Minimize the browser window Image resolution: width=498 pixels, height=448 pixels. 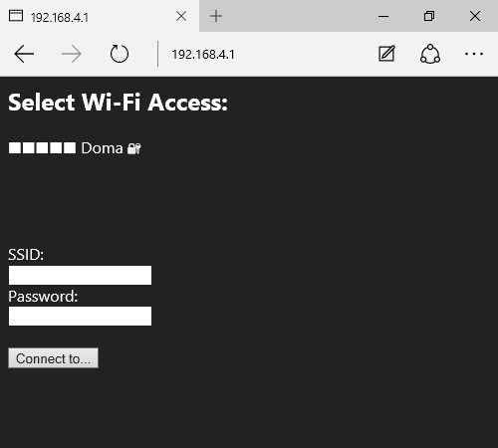383,16
